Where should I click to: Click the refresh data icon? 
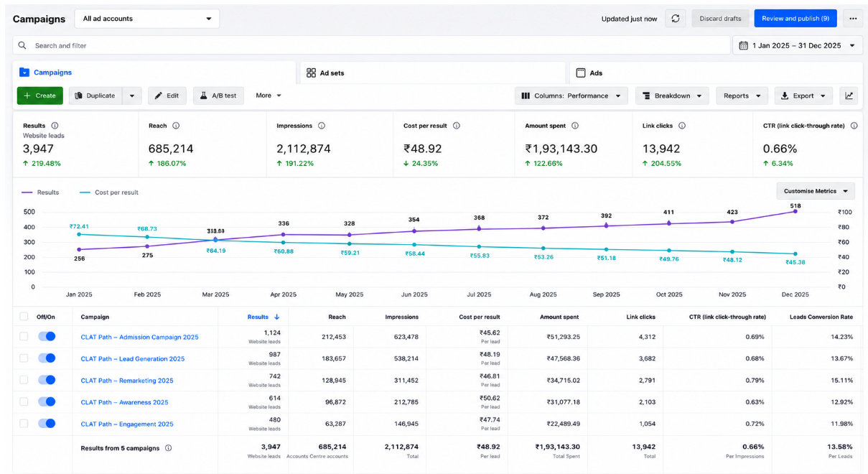coord(675,19)
